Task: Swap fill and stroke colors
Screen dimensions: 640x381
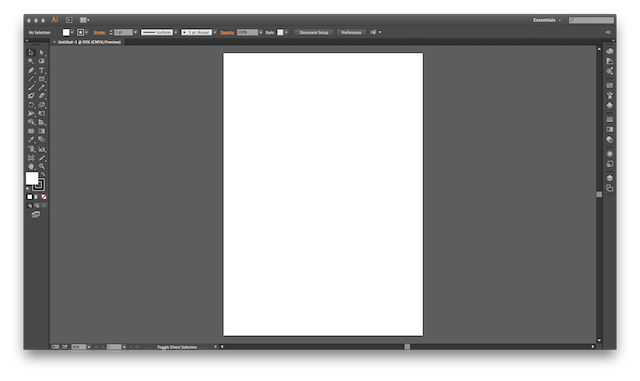Action: point(43,174)
